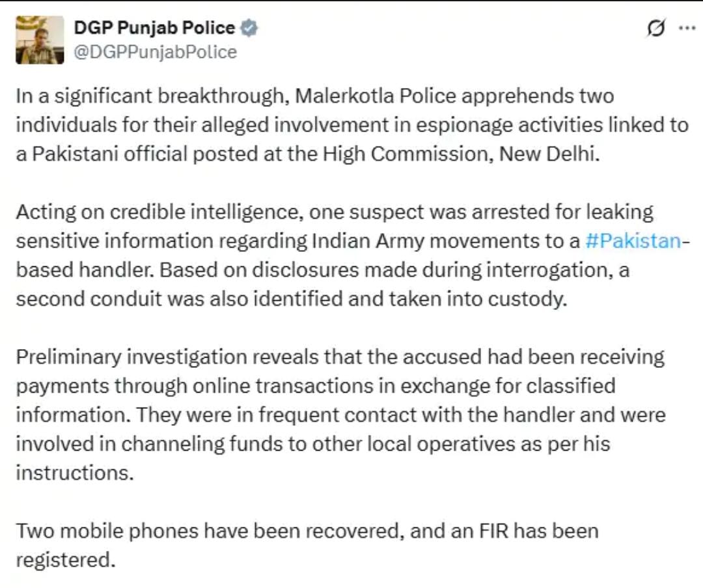Click the DGP Punjab Police display name

[154, 28]
